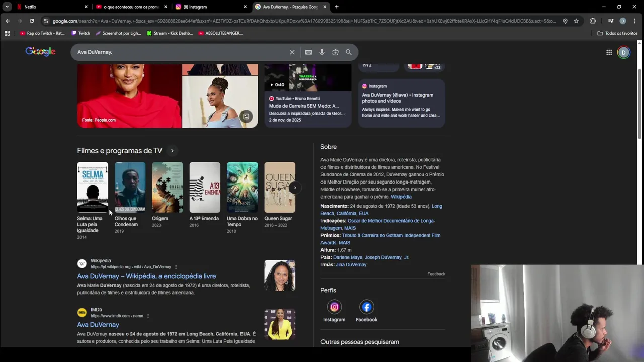Open ABSOLUTEBANGER bookmark

[220, 33]
